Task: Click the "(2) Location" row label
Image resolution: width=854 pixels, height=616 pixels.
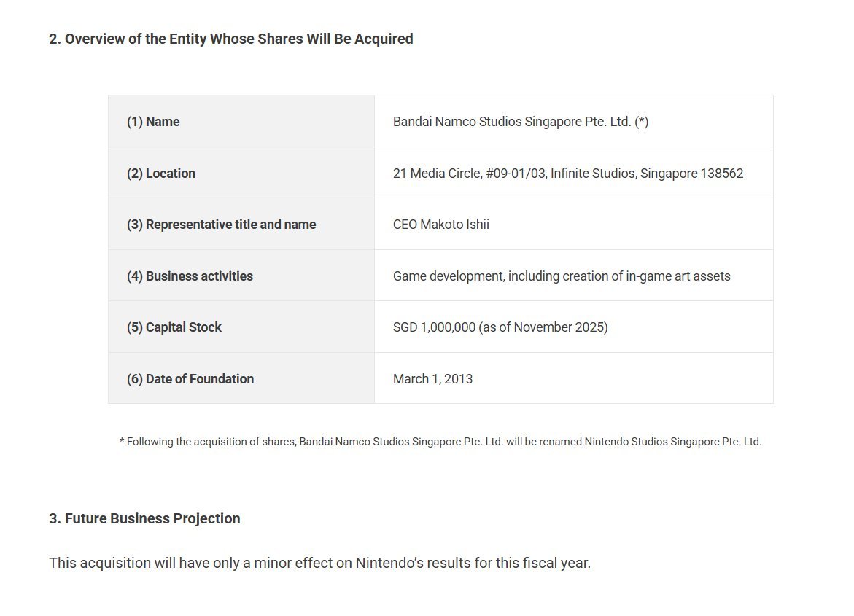Action: click(x=160, y=174)
